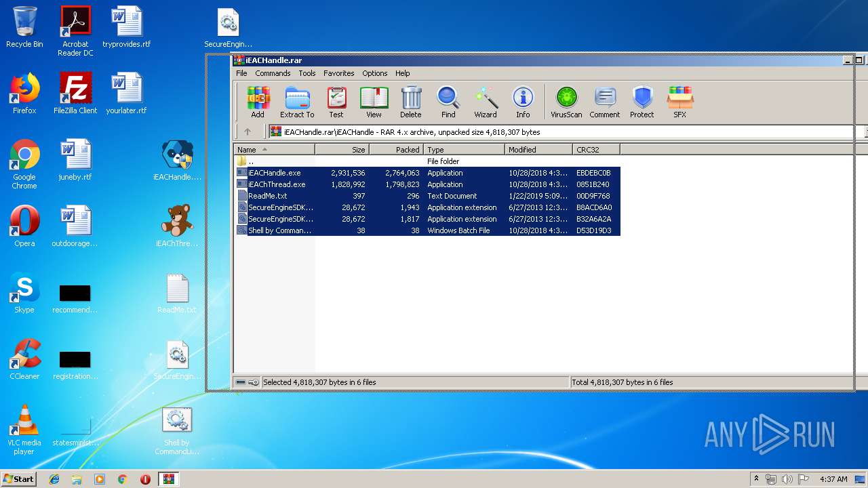Viewport: 868px width, 488px height.
Task: Click the Protect shield icon
Action: [x=642, y=102]
